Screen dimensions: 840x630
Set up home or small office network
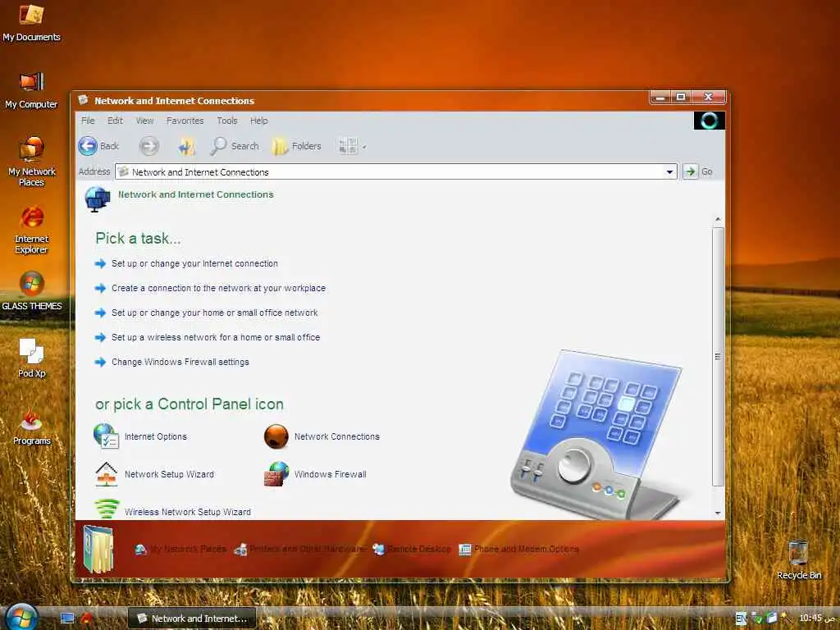click(214, 313)
